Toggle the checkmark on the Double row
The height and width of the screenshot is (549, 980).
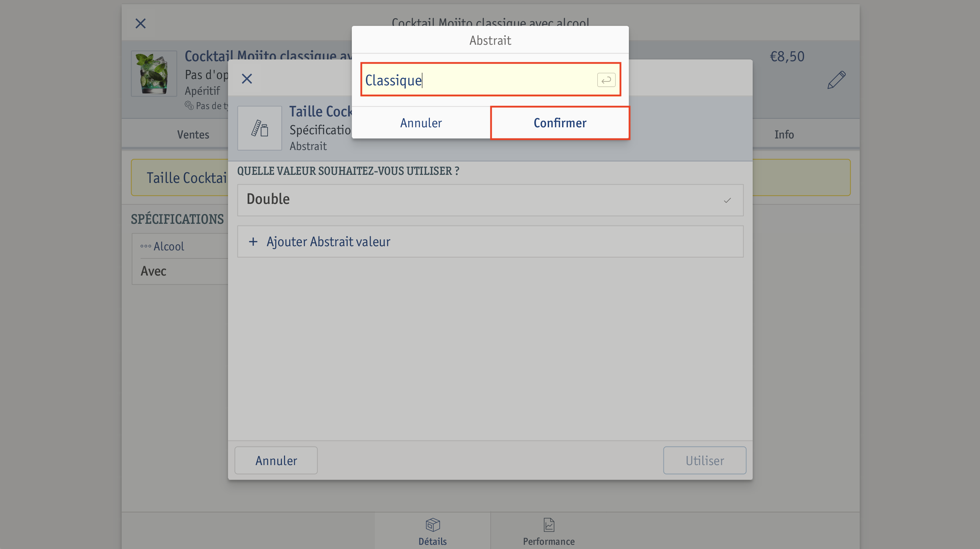pos(727,200)
